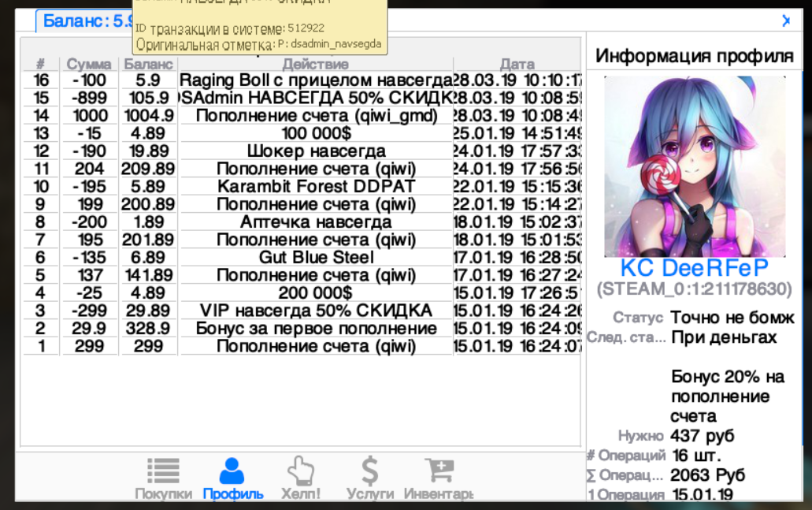Click amount 1000 in row 14
Image resolution: width=812 pixels, height=510 pixels.
[90, 116]
